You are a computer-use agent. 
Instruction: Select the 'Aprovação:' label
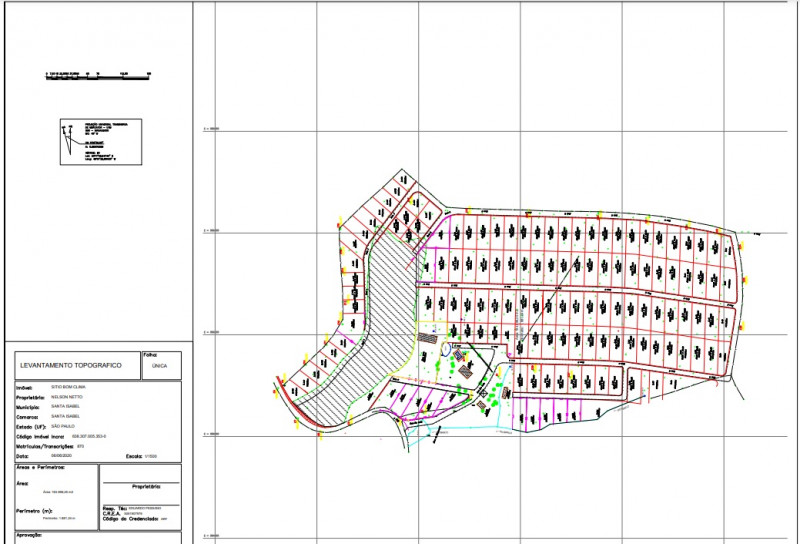pyautogui.click(x=29, y=535)
